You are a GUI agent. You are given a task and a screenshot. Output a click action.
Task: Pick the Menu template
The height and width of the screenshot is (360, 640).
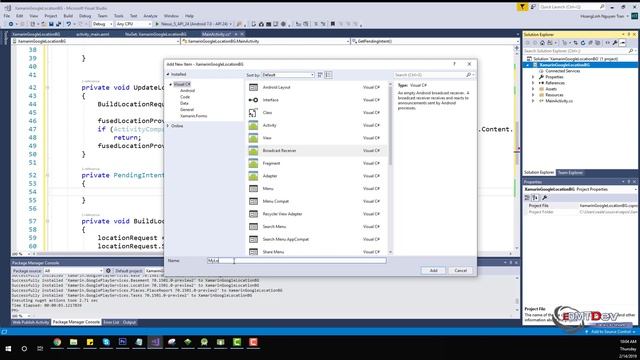tap(316, 189)
